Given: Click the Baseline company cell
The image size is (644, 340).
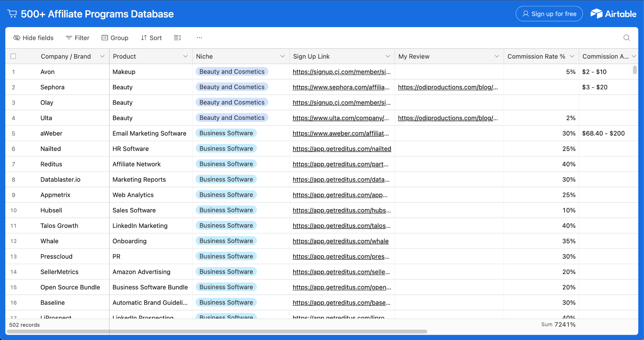Looking at the screenshot, I should [74, 303].
